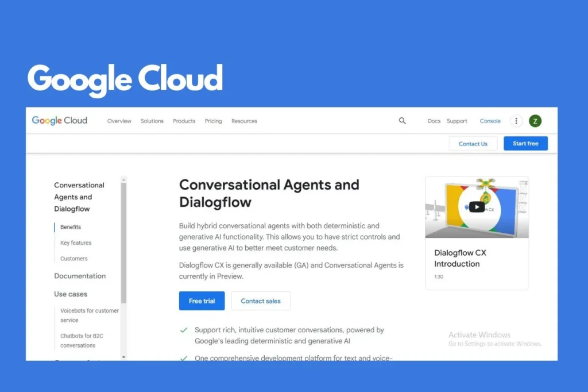Click the Dialogflow CX Introduction card title

pyautogui.click(x=460, y=258)
